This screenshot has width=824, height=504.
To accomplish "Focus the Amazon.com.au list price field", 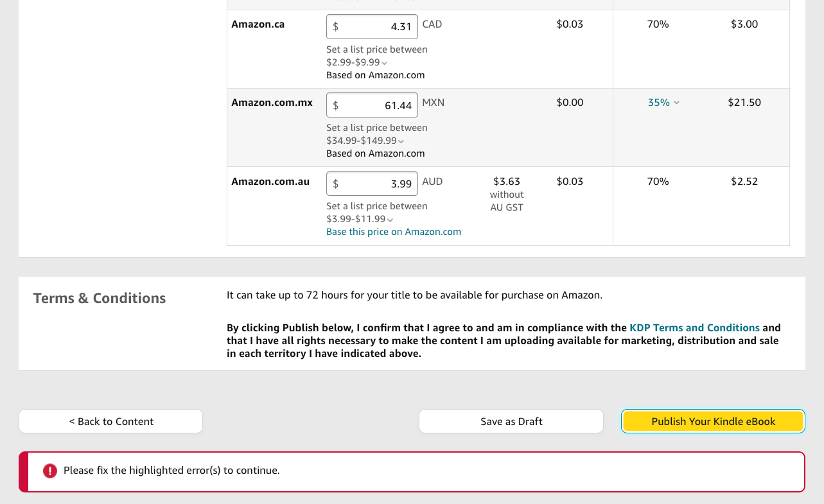I will click(x=372, y=184).
